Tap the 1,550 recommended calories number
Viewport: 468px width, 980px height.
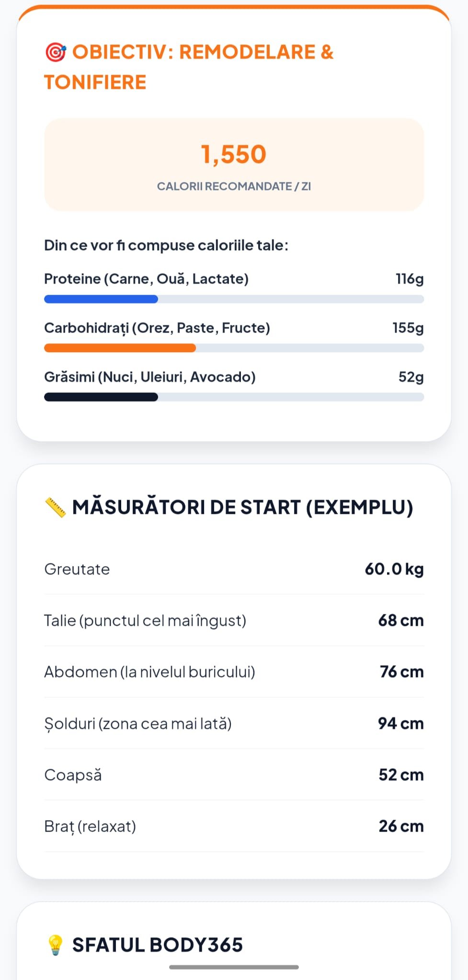234,155
